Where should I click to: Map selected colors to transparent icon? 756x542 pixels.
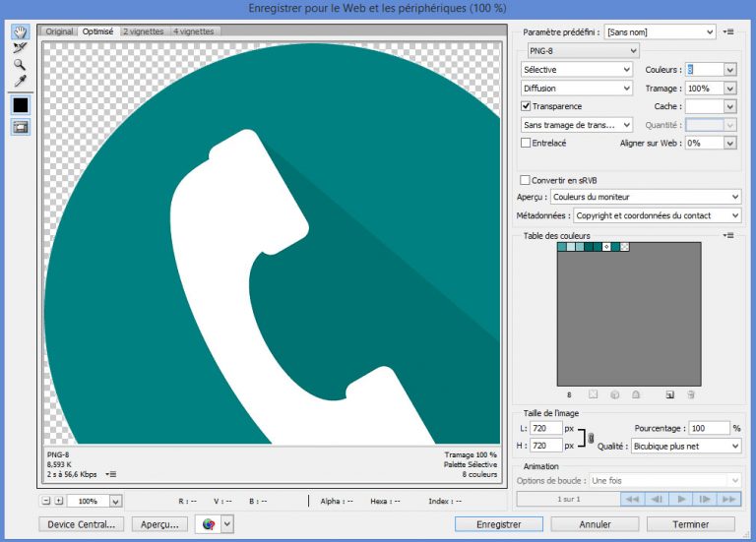pos(593,394)
